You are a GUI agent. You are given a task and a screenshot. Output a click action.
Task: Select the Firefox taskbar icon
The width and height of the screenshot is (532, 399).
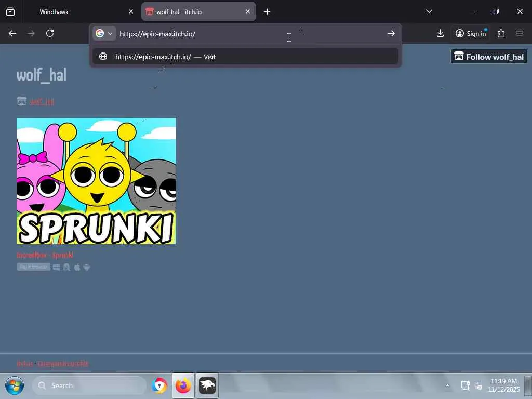coord(183,386)
